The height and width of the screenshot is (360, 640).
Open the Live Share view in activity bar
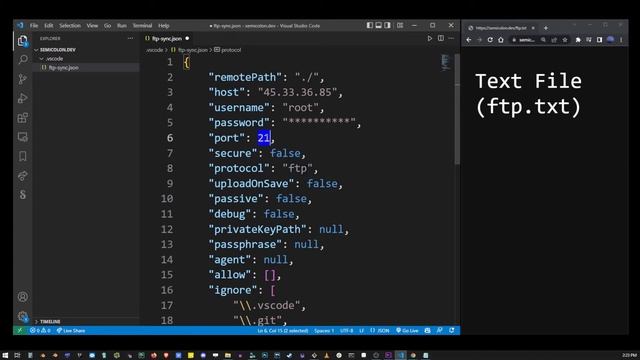(x=23, y=176)
